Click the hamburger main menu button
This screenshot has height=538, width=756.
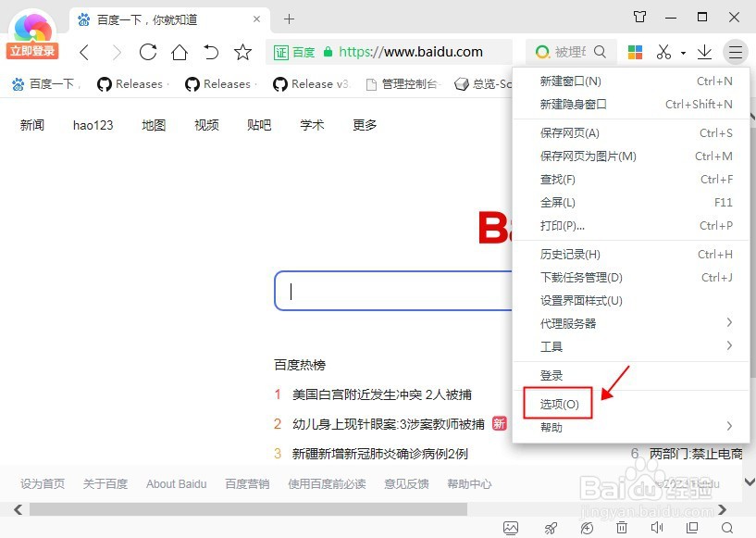click(x=736, y=52)
